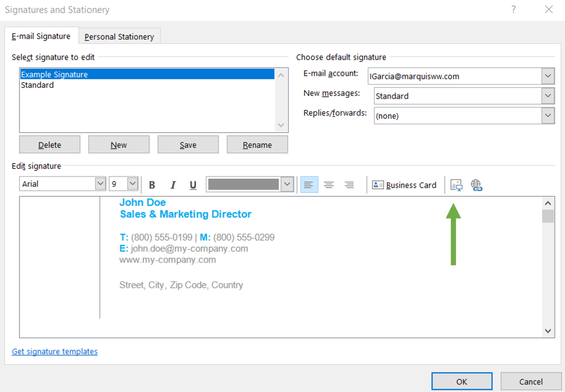Align signature text left

[x=309, y=185]
